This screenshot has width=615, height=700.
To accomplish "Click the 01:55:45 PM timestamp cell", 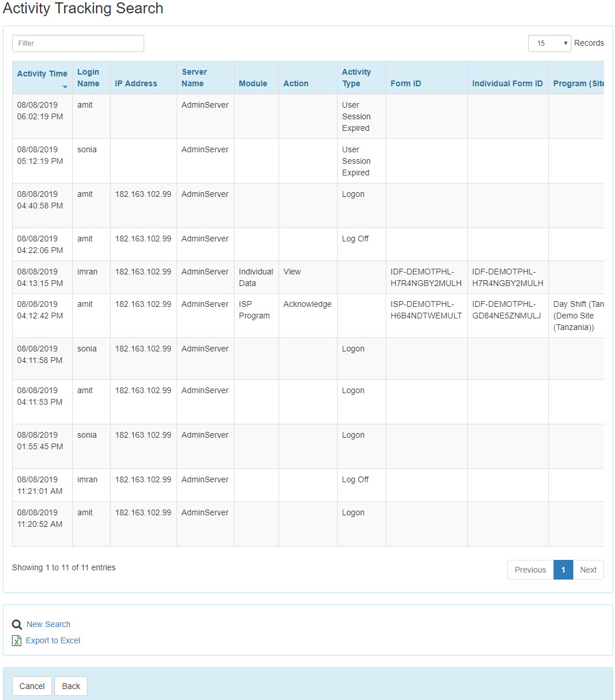I will pos(43,446).
